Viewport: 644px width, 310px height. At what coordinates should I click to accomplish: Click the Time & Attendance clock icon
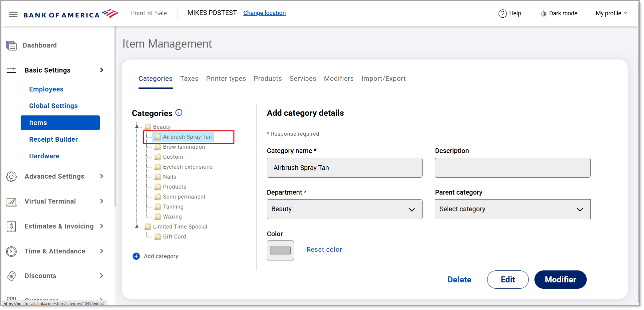tap(11, 251)
